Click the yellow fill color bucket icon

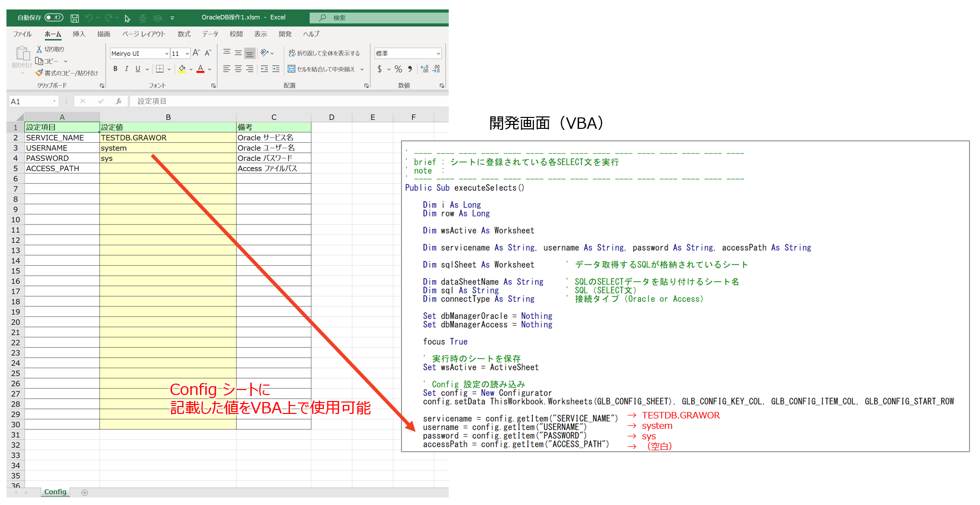pos(182,69)
